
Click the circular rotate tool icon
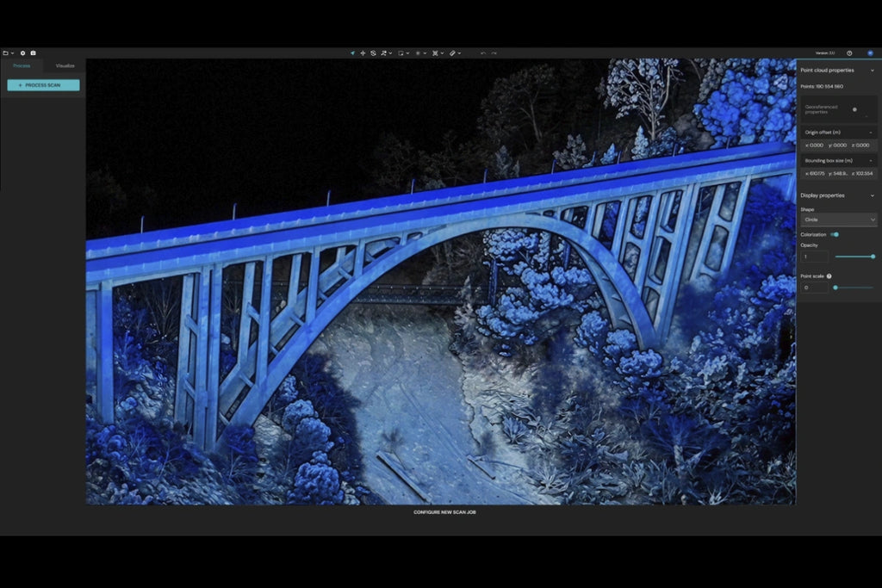[373, 53]
